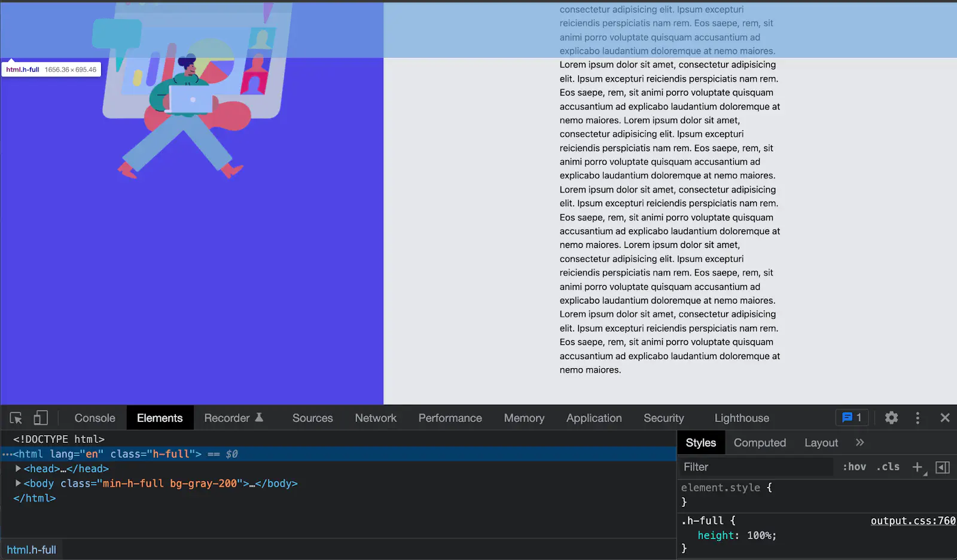Image resolution: width=957 pixels, height=560 pixels.
Task: Select the <!DOCTYPE html> line
Action: [59, 439]
